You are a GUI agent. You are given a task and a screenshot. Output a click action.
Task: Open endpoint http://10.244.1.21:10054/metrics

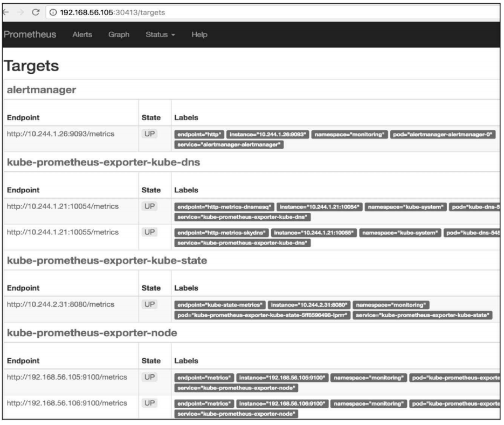[63, 206]
